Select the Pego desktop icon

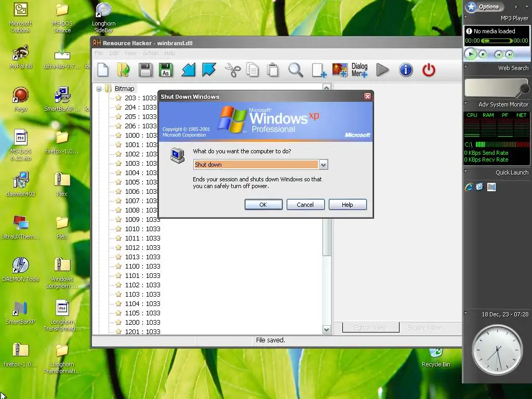(x=20, y=99)
